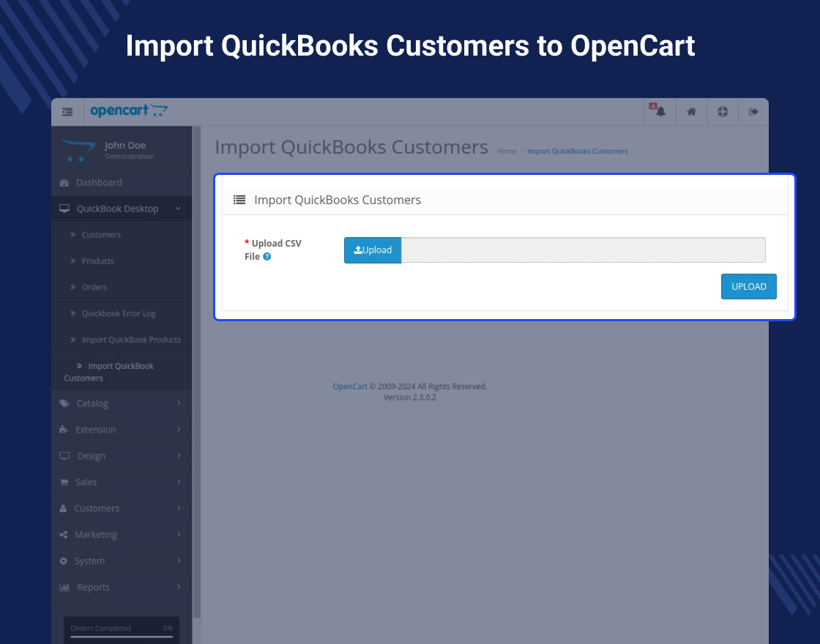
Task: Click the Catalog tag icon
Action: [64, 403]
